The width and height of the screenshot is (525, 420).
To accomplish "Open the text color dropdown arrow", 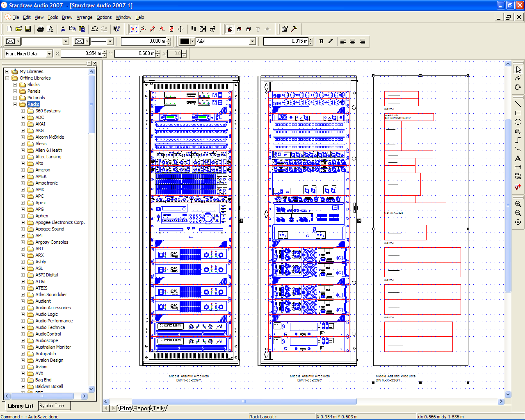I will (192, 41).
